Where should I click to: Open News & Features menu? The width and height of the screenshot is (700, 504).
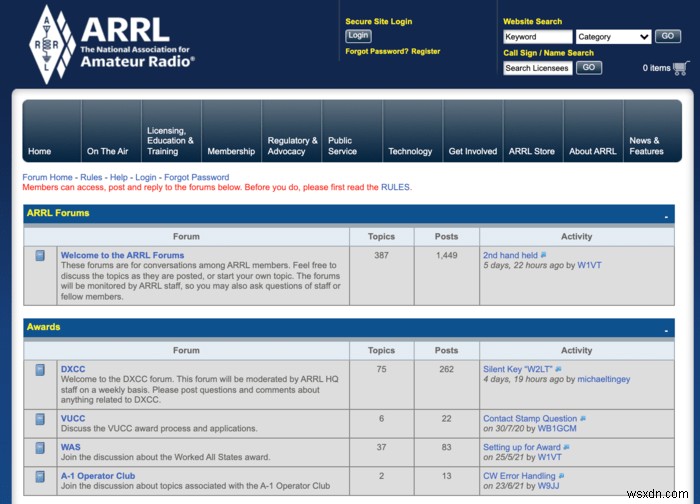click(653, 131)
